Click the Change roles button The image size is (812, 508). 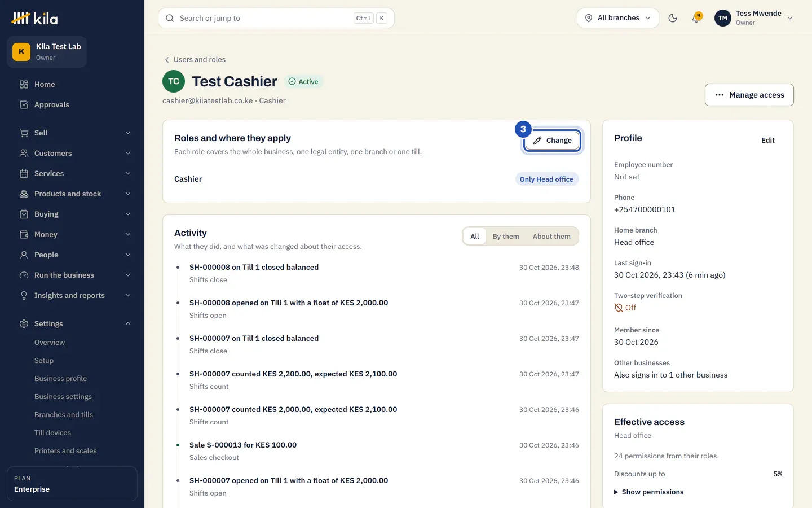553,140
